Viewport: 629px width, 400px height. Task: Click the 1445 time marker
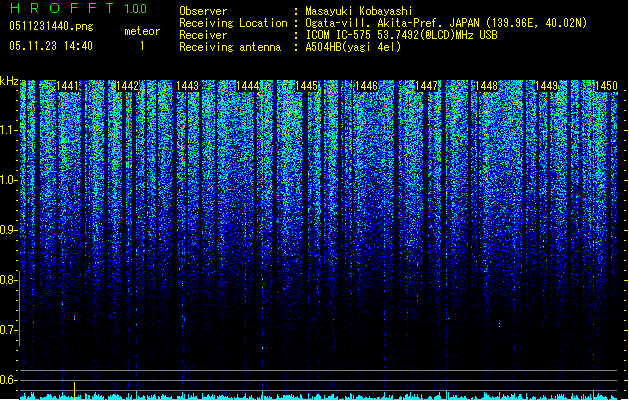306,86
